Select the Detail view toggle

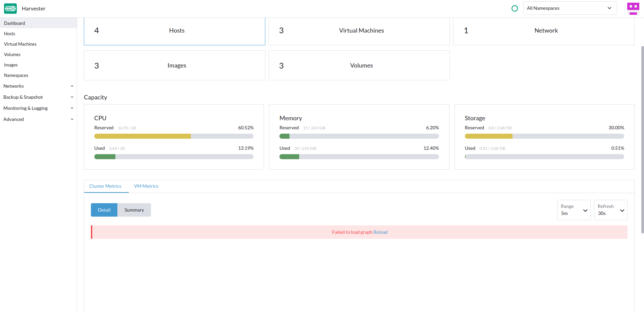tap(104, 210)
